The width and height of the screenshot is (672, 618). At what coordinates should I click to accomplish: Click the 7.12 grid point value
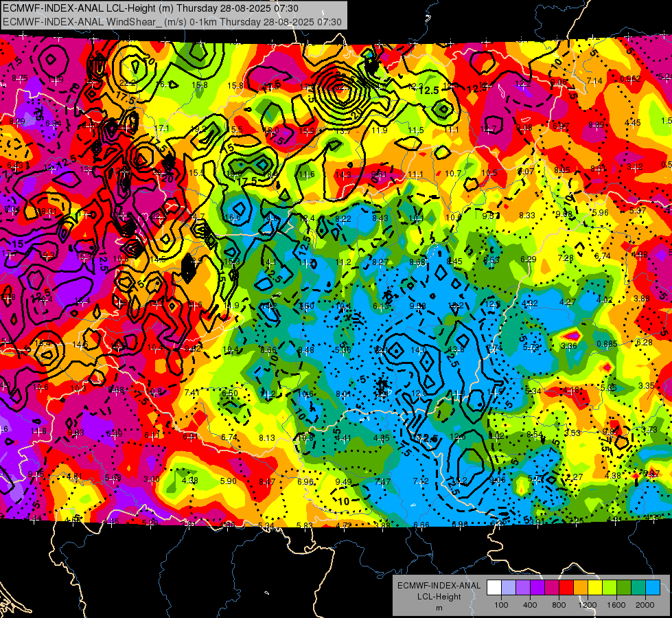[x=420, y=481]
